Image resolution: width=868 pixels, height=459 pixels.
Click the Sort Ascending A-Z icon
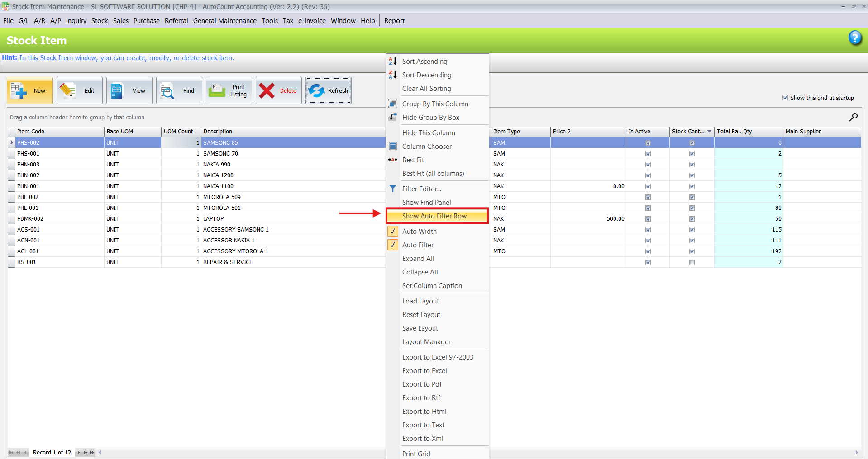(392, 61)
